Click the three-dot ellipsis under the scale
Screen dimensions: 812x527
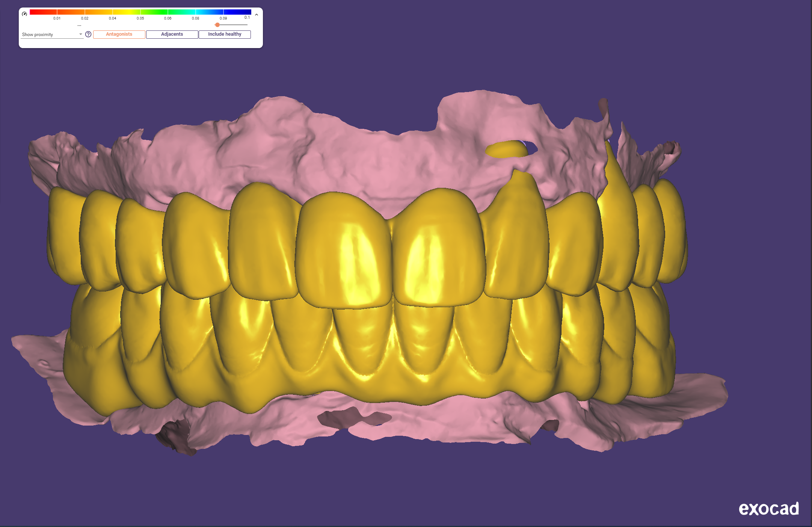pos(79,25)
